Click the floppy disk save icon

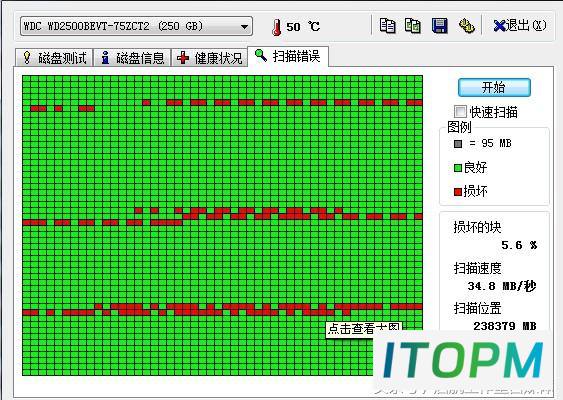(x=439, y=25)
